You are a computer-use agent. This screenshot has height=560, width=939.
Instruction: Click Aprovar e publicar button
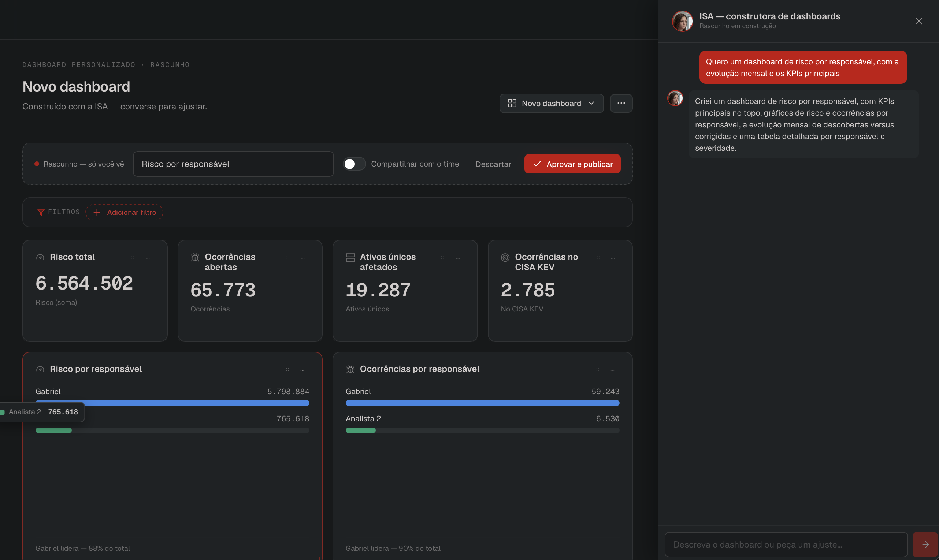(572, 164)
